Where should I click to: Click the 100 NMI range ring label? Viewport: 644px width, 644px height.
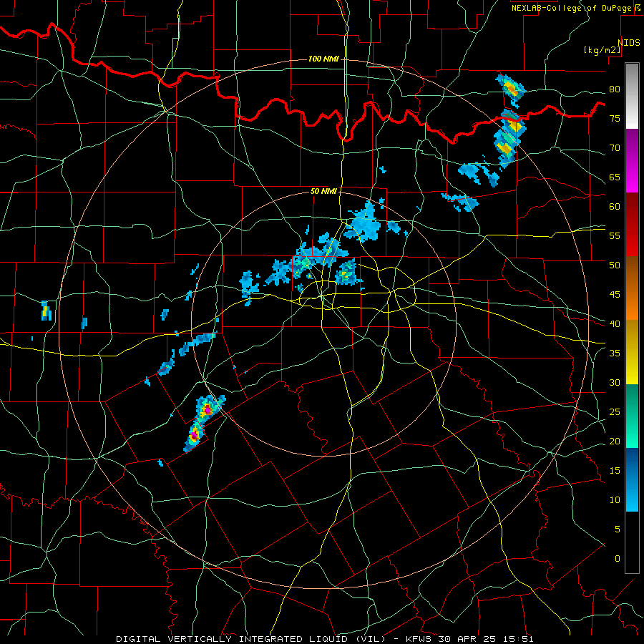[x=323, y=59]
